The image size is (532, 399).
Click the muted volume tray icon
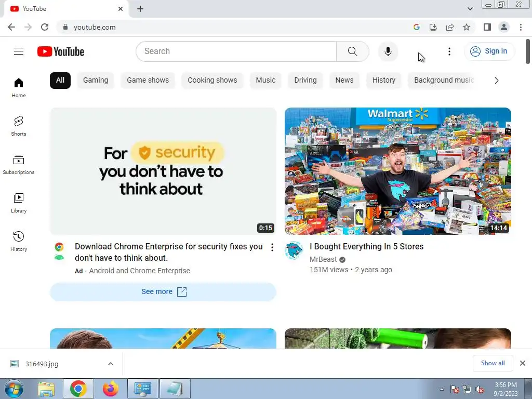click(x=480, y=389)
